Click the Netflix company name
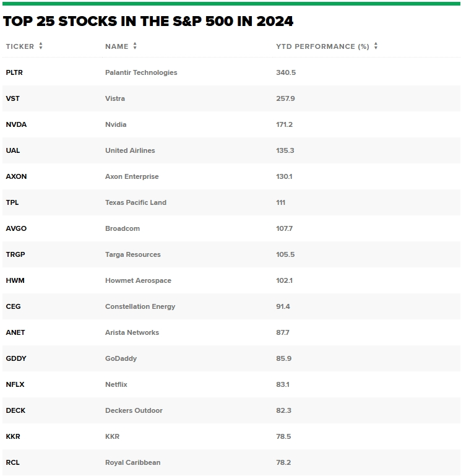The height and width of the screenshot is (476, 461). (116, 384)
